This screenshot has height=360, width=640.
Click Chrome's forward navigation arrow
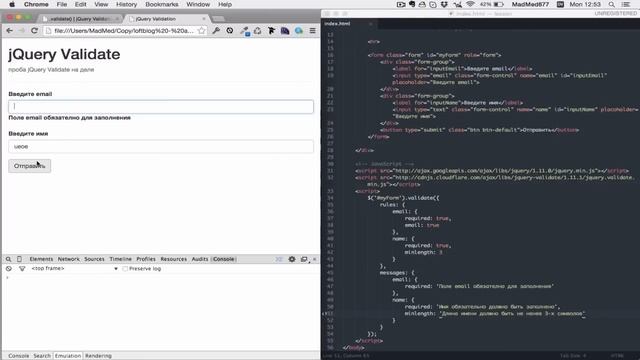click(22, 31)
